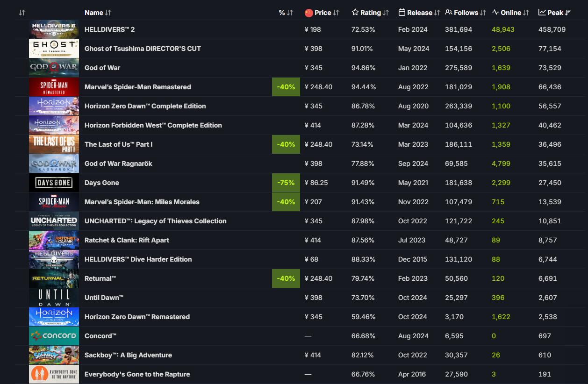Click the leftmost sort arrows icon
This screenshot has width=588, height=384.
[22, 13]
